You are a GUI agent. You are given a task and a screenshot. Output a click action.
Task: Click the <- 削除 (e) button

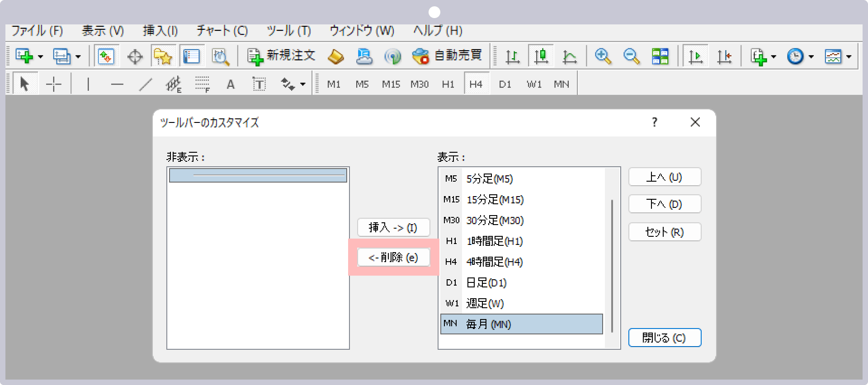[x=393, y=257]
